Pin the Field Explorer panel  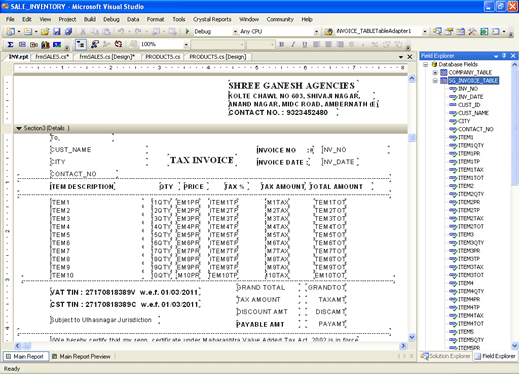tap(504, 56)
